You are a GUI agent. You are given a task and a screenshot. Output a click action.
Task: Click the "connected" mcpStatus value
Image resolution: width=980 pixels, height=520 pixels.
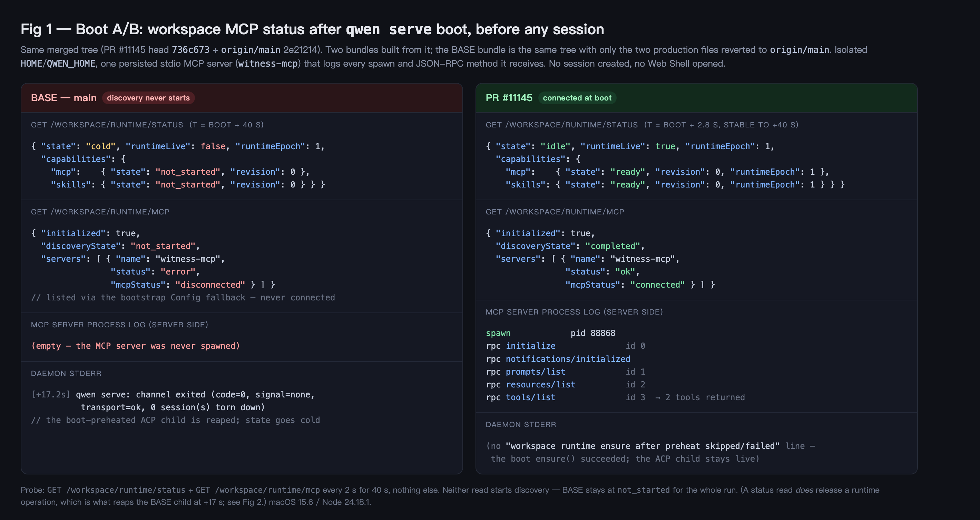click(x=657, y=285)
